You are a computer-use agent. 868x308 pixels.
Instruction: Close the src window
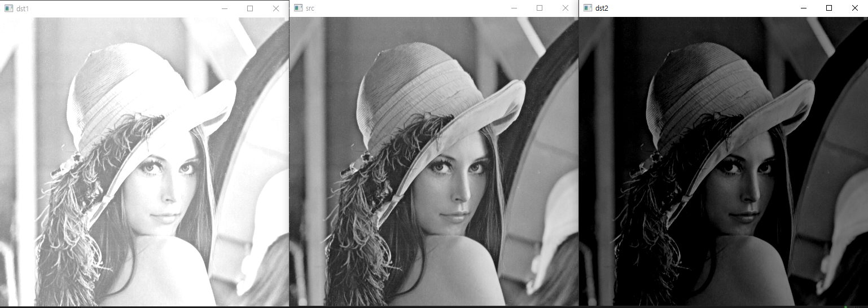565,8
